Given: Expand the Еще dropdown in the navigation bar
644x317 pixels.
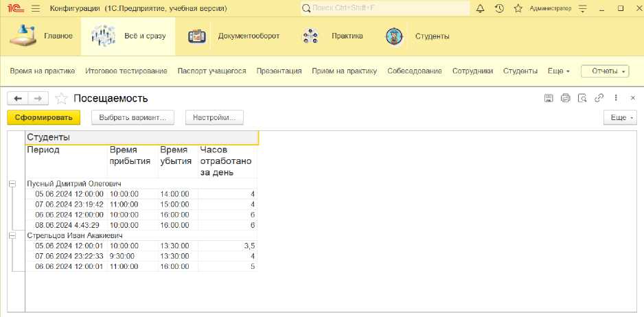Looking at the screenshot, I should pyautogui.click(x=559, y=71).
